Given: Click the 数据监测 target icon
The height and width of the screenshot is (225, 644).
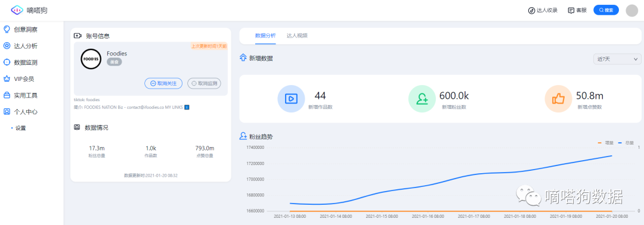Looking at the screenshot, I should click(7, 62).
